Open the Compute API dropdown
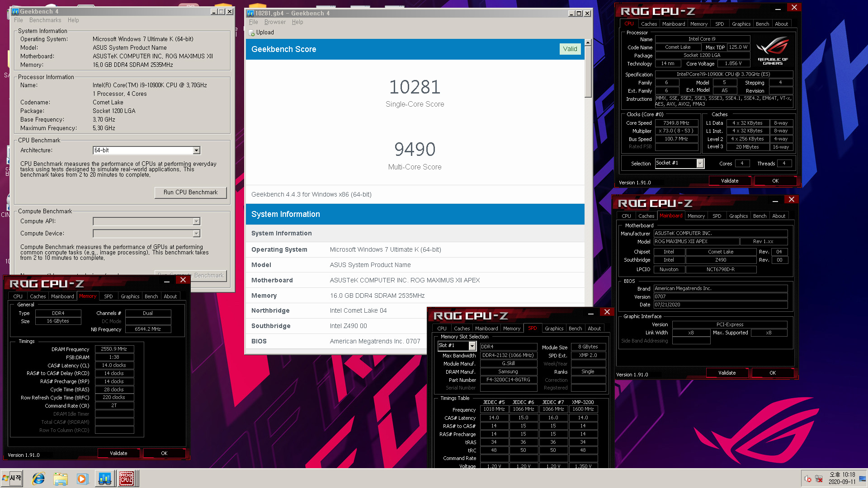The width and height of the screenshot is (868, 488). coord(196,221)
